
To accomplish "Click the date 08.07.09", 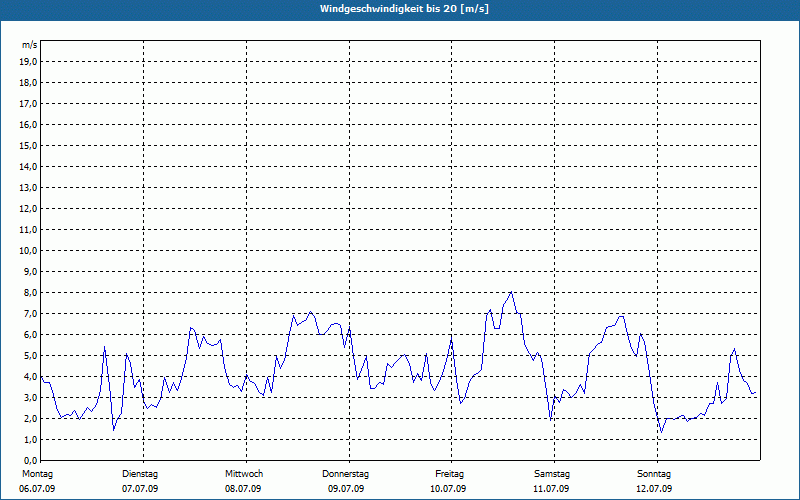I will tap(243, 489).
